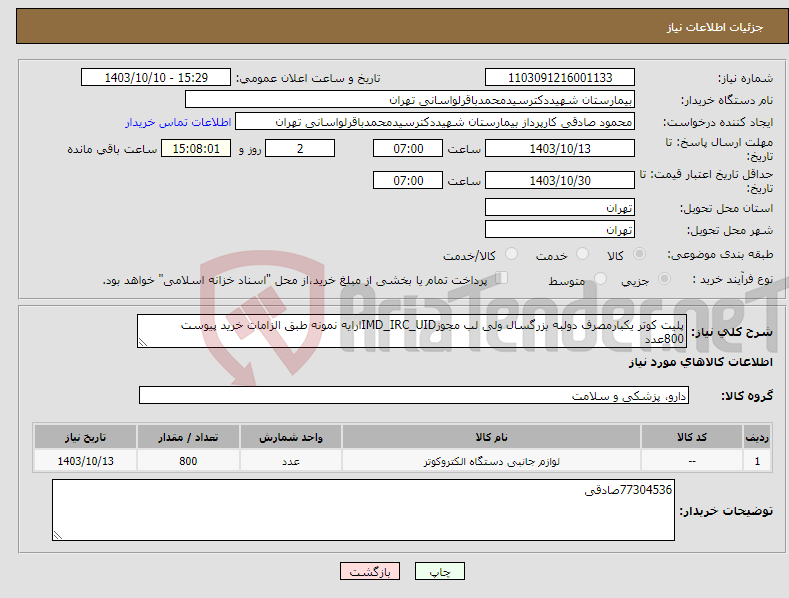Select the خدمت radio button
The height and width of the screenshot is (598, 789).
582,254
